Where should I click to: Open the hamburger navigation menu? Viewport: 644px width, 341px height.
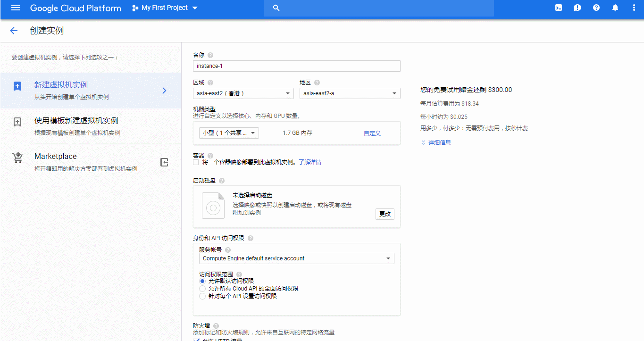coord(16,8)
